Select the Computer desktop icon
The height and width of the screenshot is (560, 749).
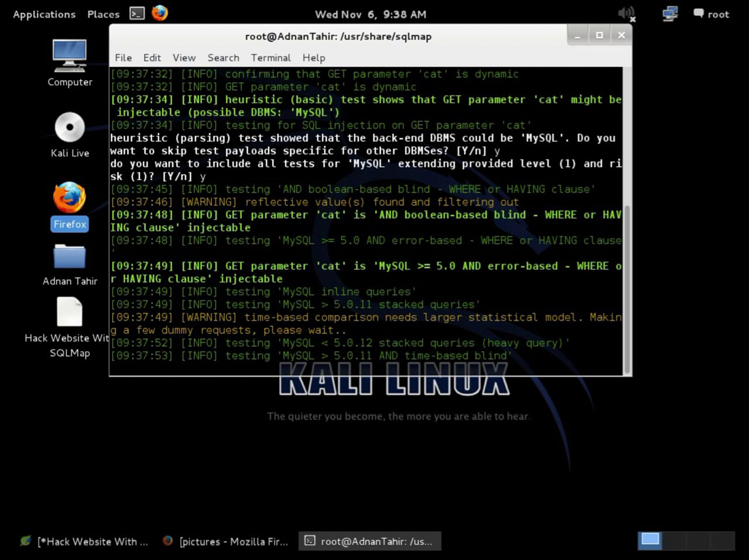coord(70,63)
